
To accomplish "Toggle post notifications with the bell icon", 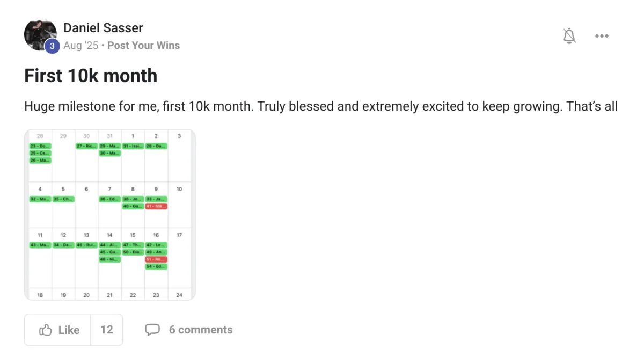I will [569, 36].
